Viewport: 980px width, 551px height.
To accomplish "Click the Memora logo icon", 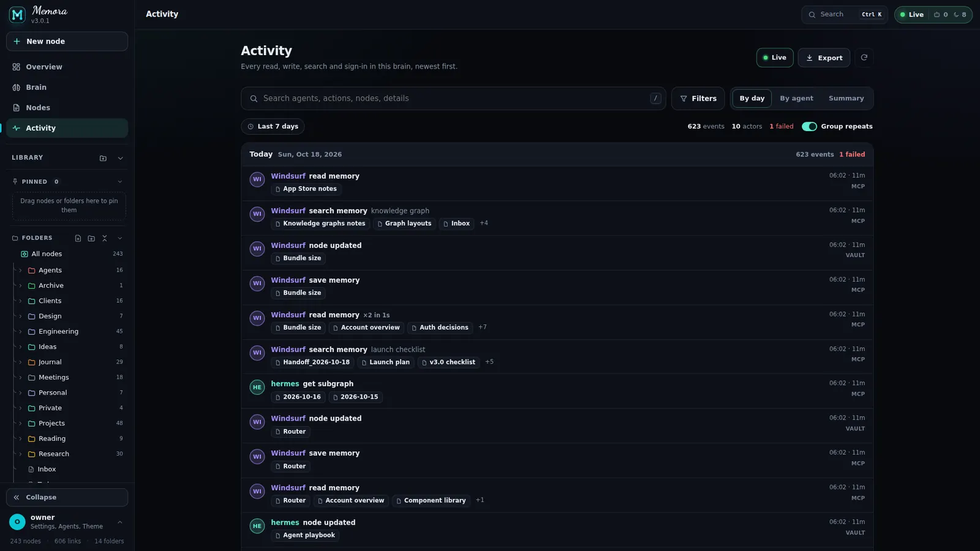I will click(x=17, y=15).
